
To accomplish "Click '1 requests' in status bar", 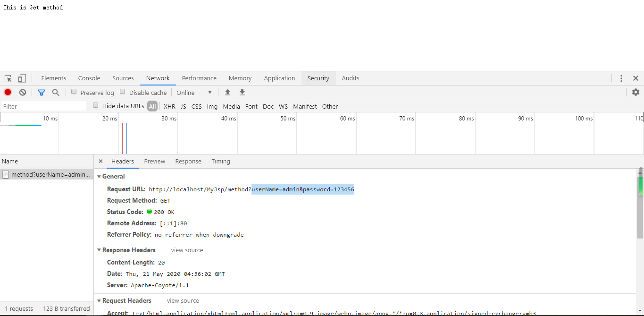I will click(x=19, y=309).
